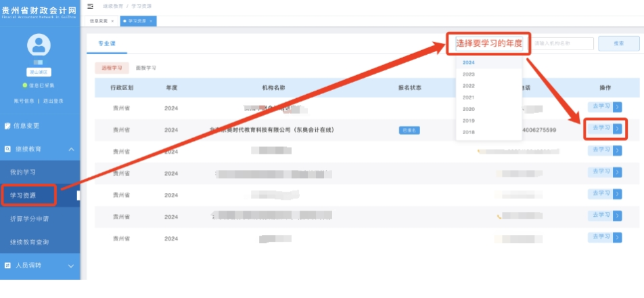Open 折算学分申请 in the sidebar
This screenshot has width=644, height=298.
pos(29,219)
